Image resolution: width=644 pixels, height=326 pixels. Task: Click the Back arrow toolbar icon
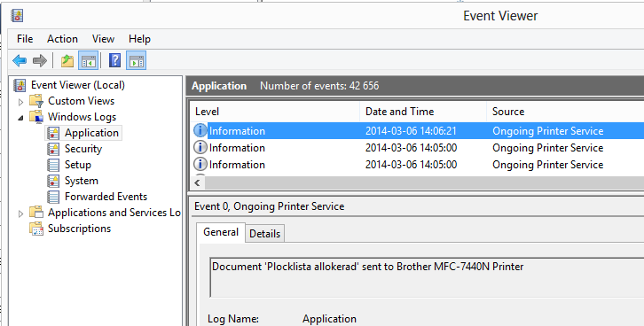click(20, 61)
